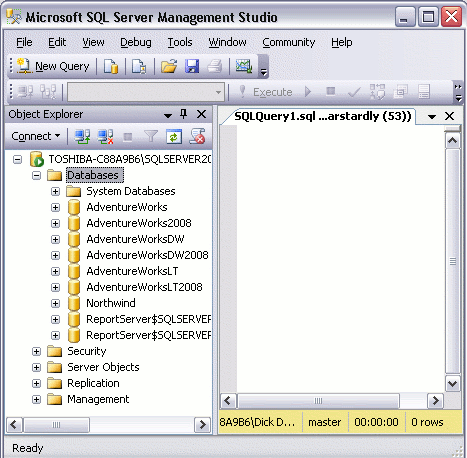Close the Object Explorer panel
The height and width of the screenshot is (458, 467).
pyautogui.click(x=201, y=114)
